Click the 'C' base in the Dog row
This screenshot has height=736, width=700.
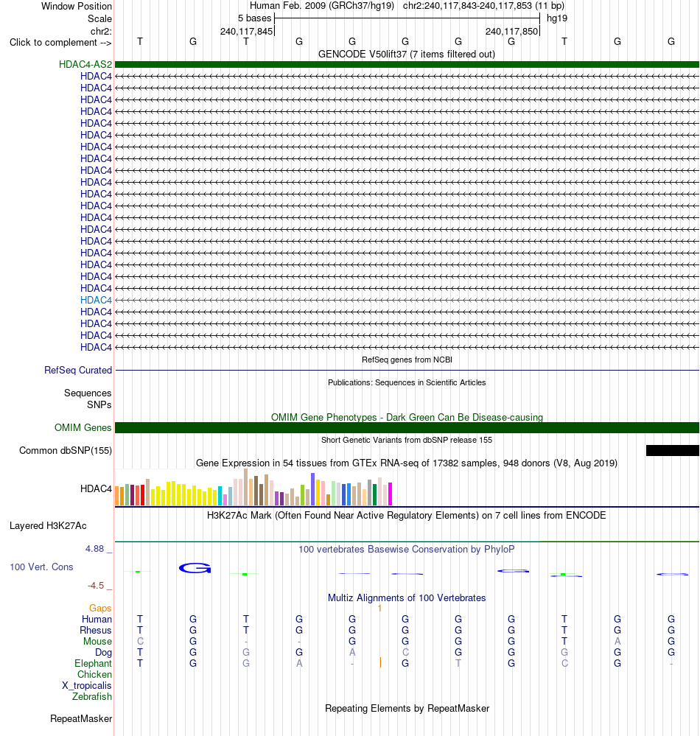coord(405,653)
